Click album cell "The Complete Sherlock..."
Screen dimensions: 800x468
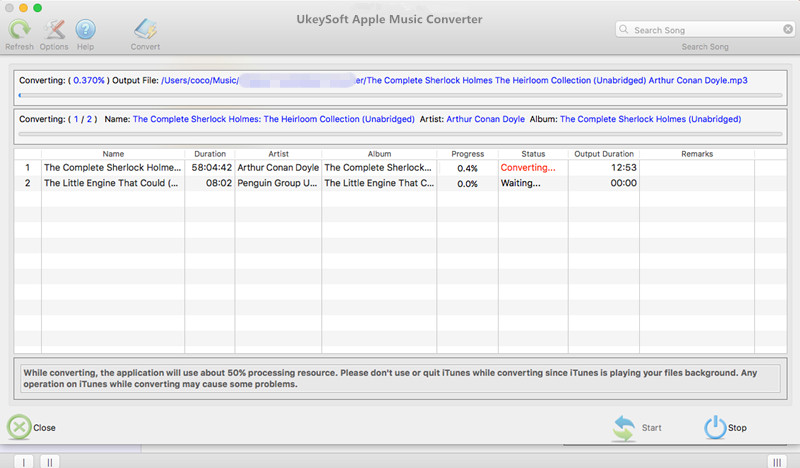tap(378, 167)
